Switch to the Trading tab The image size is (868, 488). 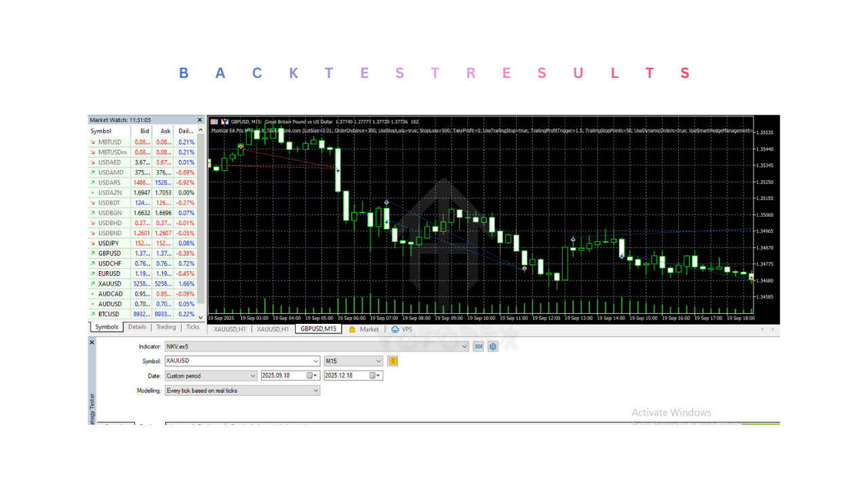pos(165,327)
